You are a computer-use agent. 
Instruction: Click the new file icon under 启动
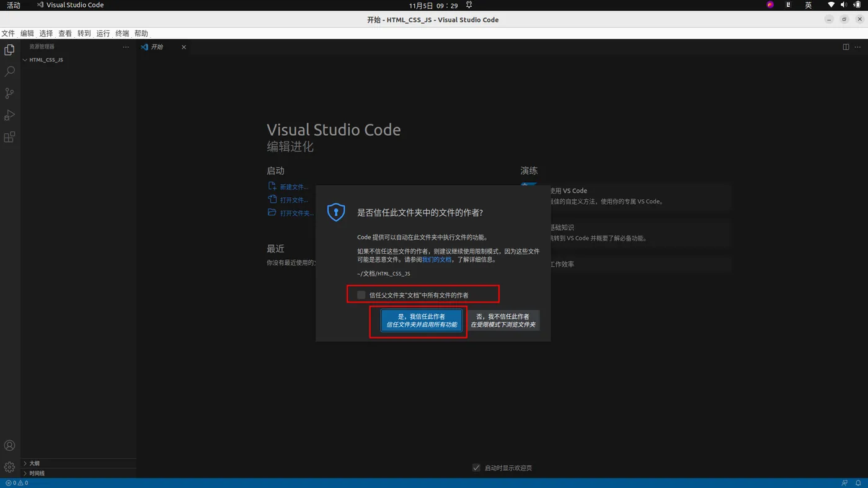pos(272,186)
